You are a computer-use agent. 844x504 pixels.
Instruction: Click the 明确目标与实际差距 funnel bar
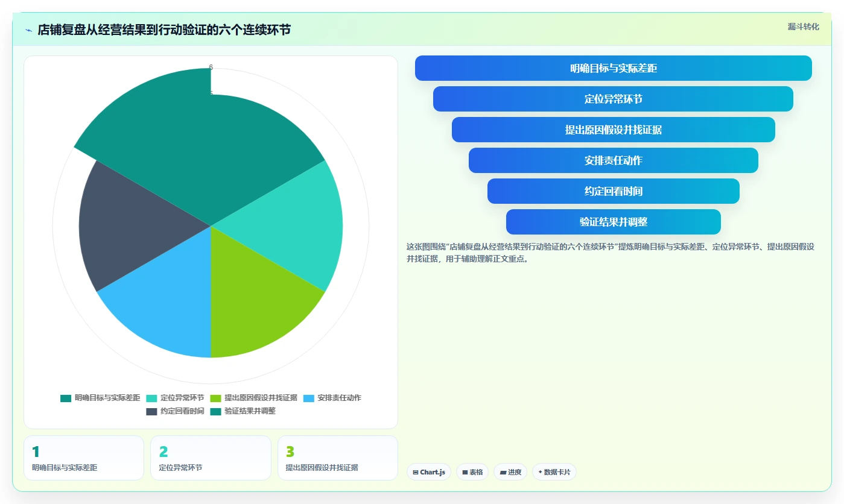[x=614, y=68]
